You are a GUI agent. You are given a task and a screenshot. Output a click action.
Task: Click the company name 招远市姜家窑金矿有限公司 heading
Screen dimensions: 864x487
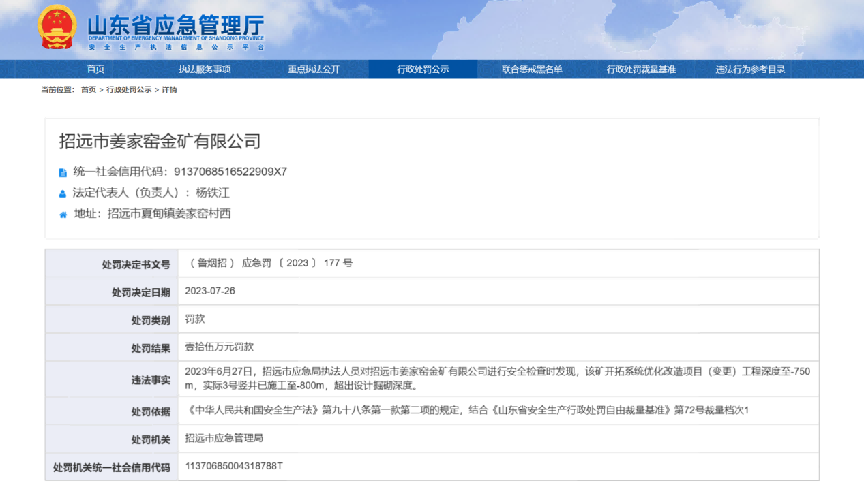(159, 141)
